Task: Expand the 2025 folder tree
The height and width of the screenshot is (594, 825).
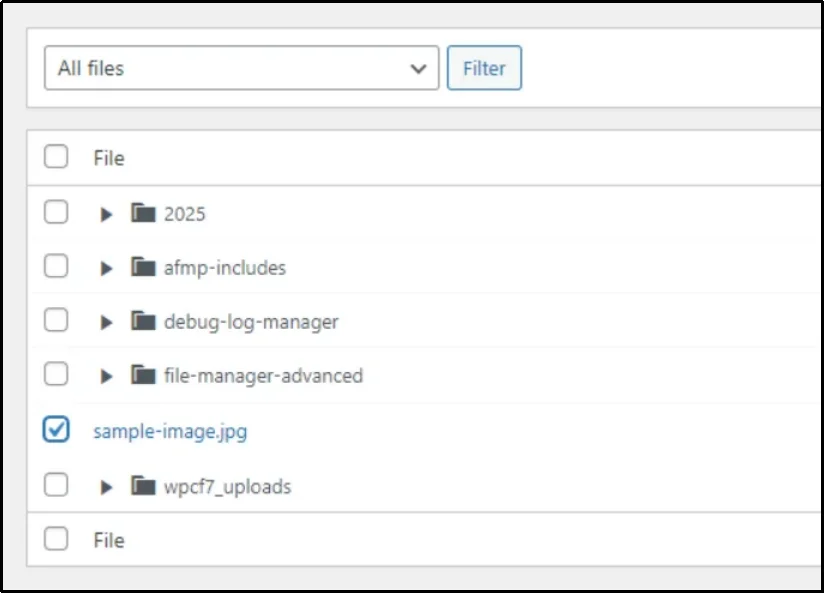Action: 105,213
